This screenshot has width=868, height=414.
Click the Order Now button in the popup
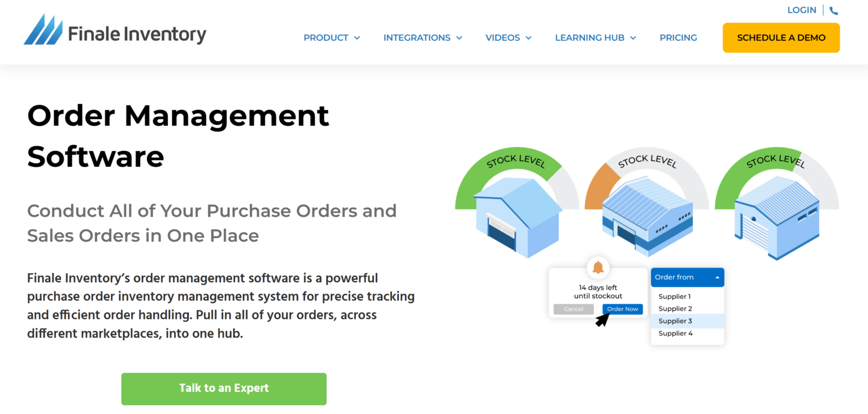622,309
